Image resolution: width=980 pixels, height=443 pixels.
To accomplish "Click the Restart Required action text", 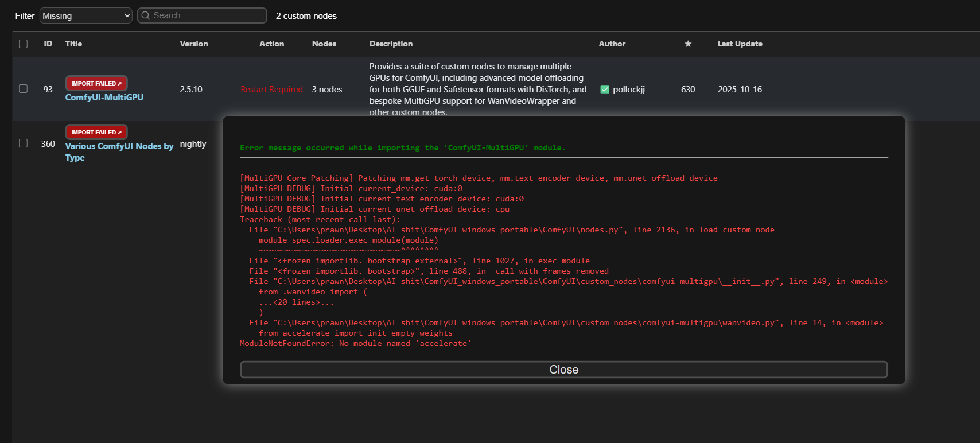I will [272, 90].
